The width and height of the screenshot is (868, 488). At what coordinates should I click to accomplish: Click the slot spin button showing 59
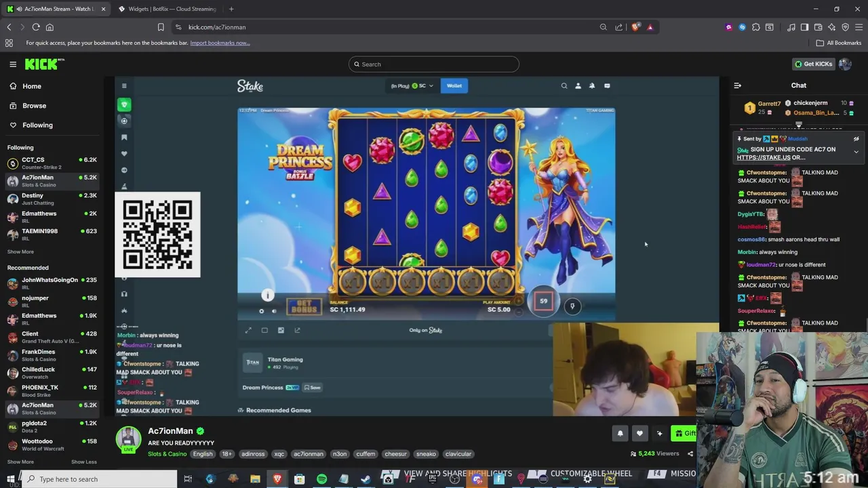543,301
